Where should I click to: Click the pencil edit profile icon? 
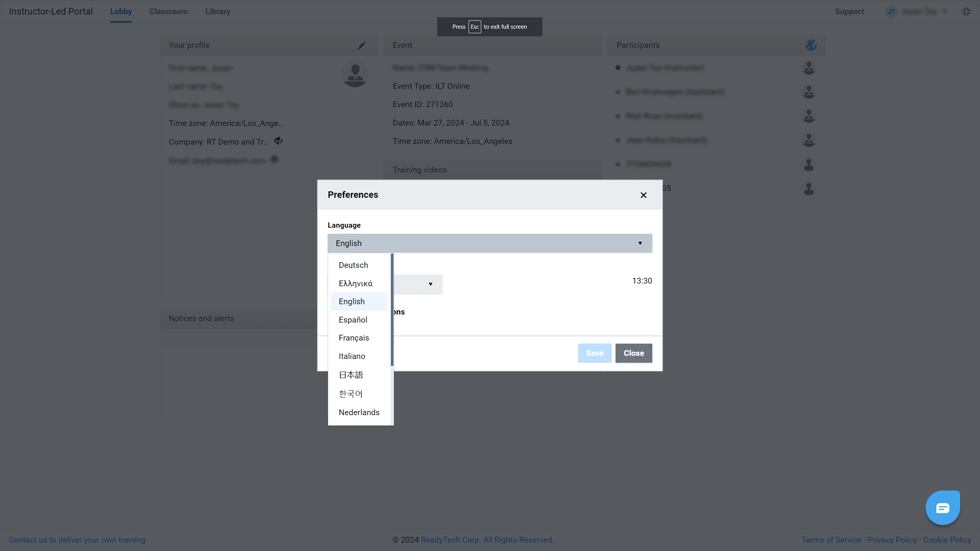(x=361, y=46)
